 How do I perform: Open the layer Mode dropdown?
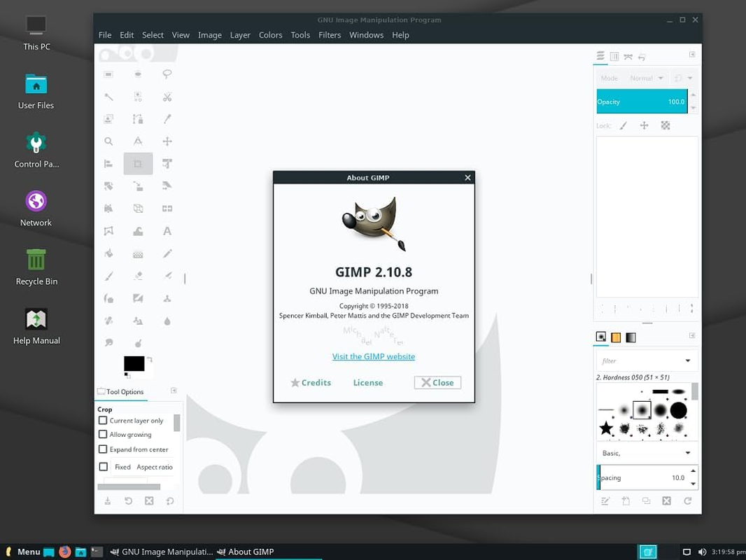pos(647,78)
